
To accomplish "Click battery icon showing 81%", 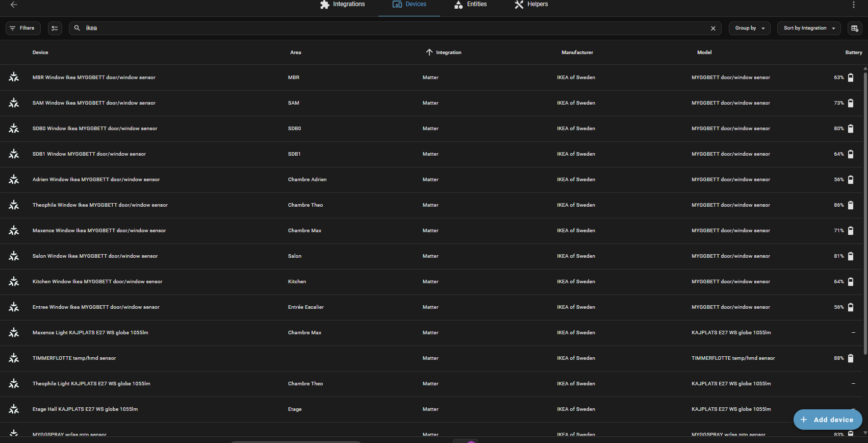I will coord(851,256).
